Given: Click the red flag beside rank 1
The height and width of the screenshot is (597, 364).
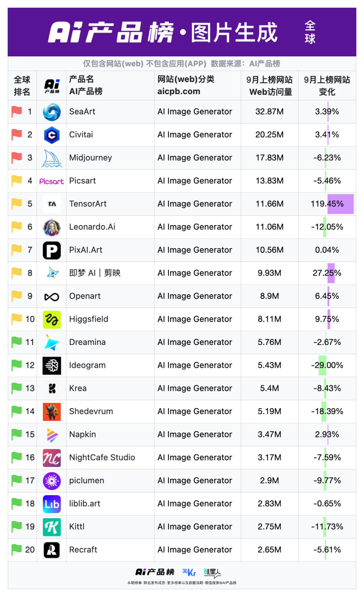Looking at the screenshot, I should click(x=17, y=111).
